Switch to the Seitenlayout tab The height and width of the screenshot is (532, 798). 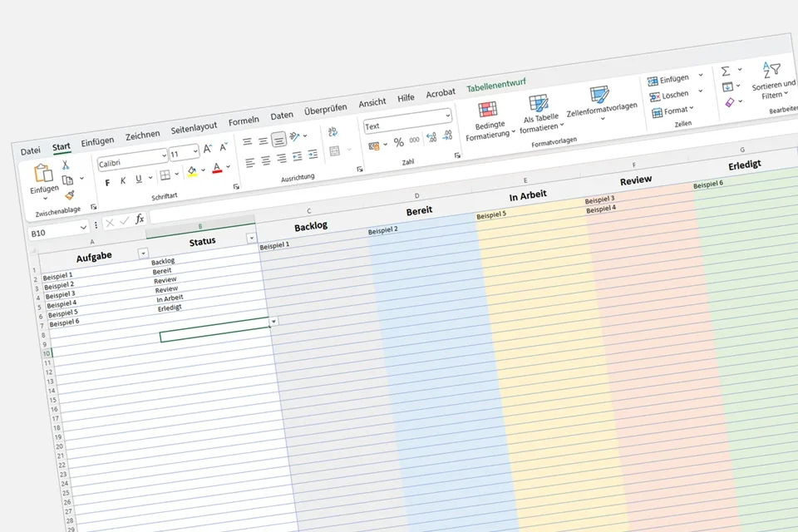click(x=194, y=128)
